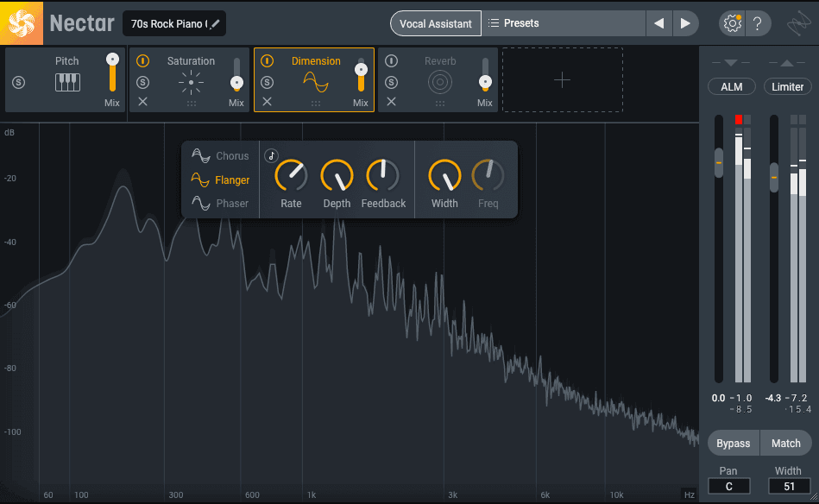Open the settings gear icon
The image size is (819, 504).
pyautogui.click(x=732, y=23)
